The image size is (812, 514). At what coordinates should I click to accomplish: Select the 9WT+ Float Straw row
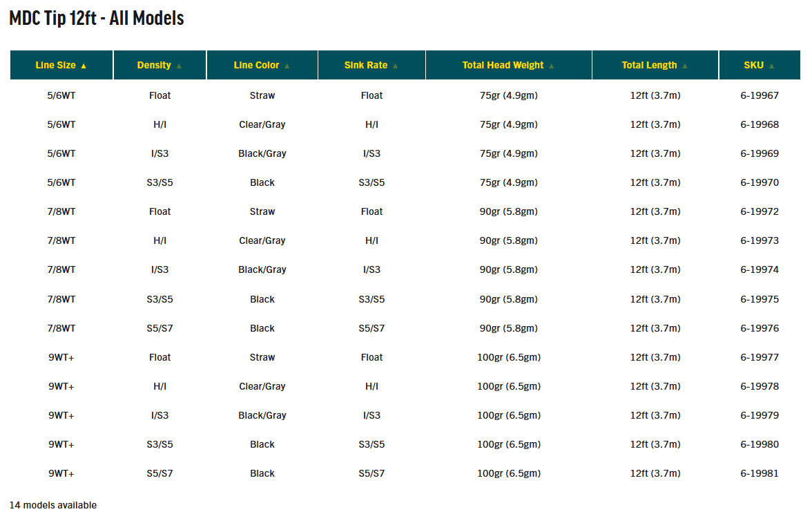[x=405, y=357]
